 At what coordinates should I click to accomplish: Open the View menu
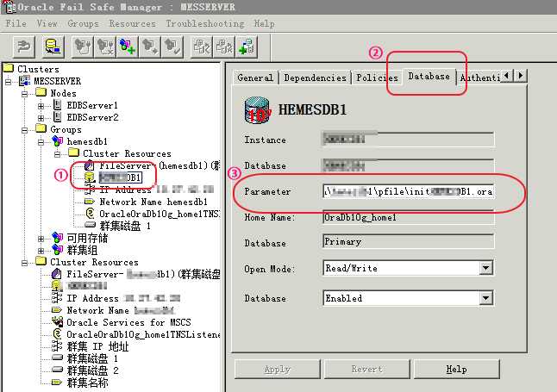coord(47,23)
